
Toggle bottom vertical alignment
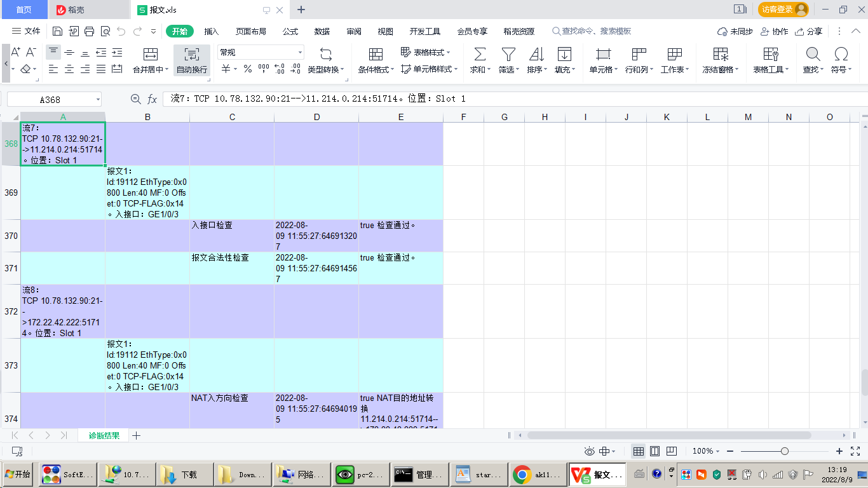tap(85, 52)
